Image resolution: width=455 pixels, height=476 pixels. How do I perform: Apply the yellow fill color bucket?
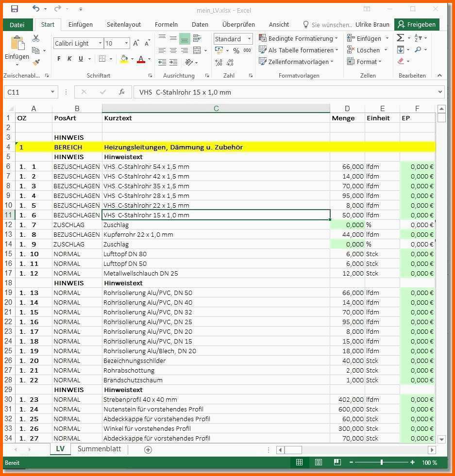click(124, 59)
